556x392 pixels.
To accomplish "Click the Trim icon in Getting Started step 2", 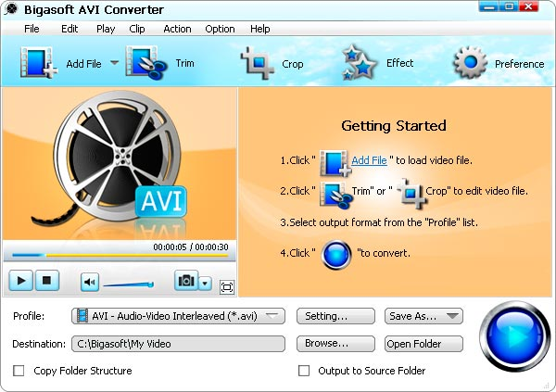I will pyautogui.click(x=335, y=195).
